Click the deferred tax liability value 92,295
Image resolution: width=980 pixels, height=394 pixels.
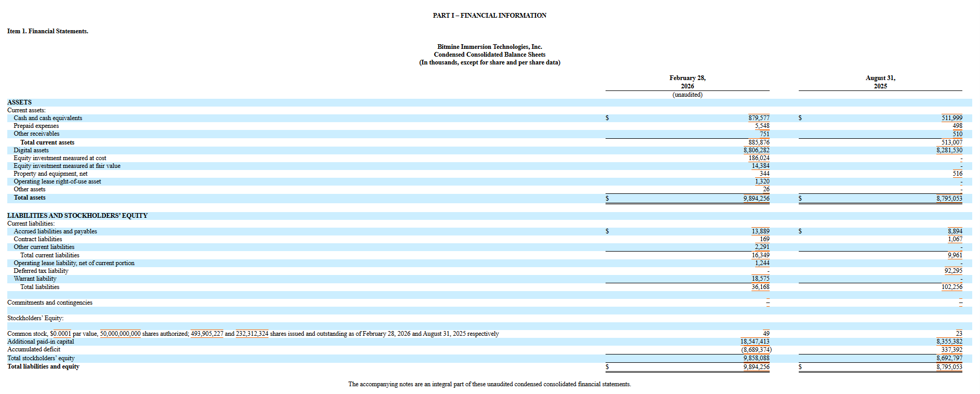point(953,271)
